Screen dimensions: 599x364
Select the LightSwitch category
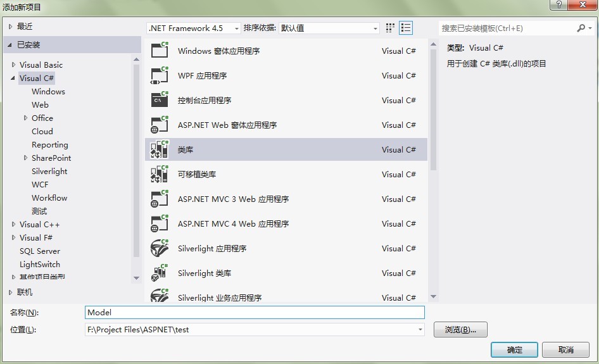[40, 265]
